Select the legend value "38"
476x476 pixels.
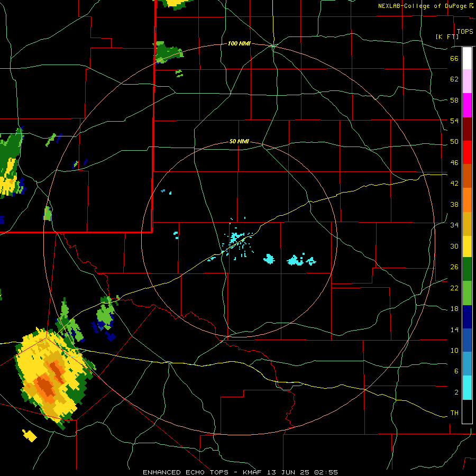[x=454, y=204]
